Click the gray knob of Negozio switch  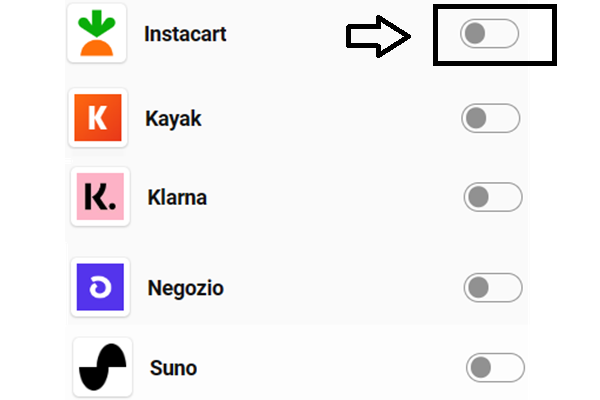click(x=479, y=288)
